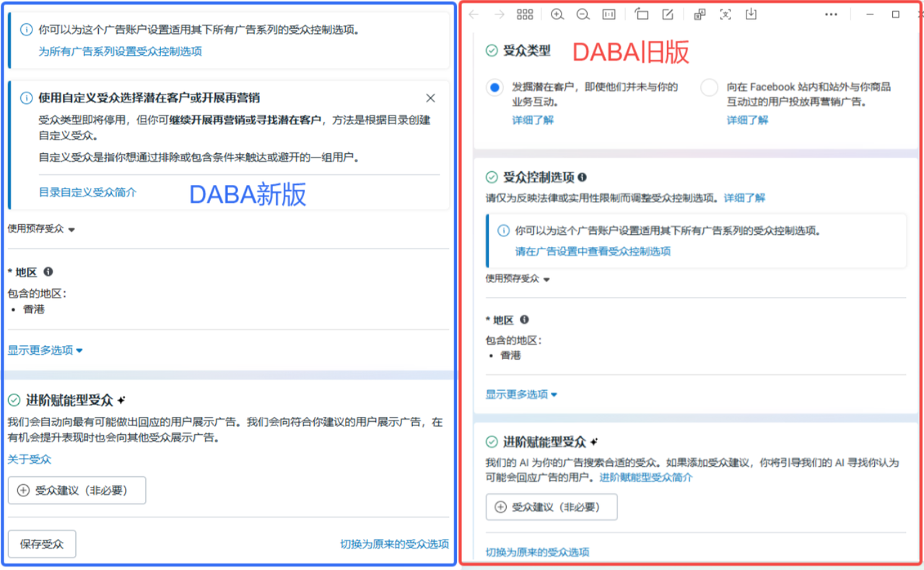Click 受众建议（非必要）button in DABA新版 panel

tap(77, 491)
